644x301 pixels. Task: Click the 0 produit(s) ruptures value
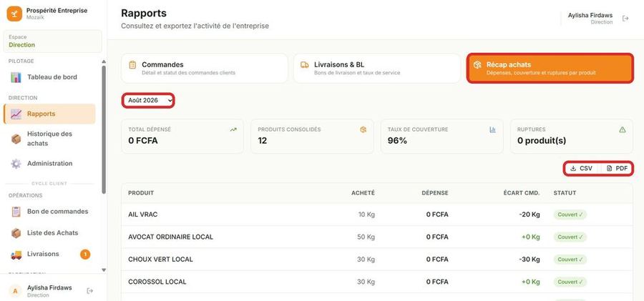(542, 141)
